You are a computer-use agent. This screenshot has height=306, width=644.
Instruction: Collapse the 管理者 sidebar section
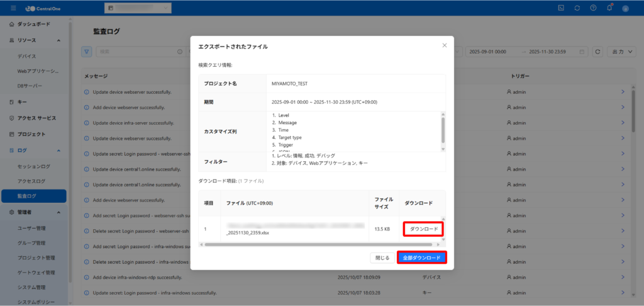tap(58, 213)
